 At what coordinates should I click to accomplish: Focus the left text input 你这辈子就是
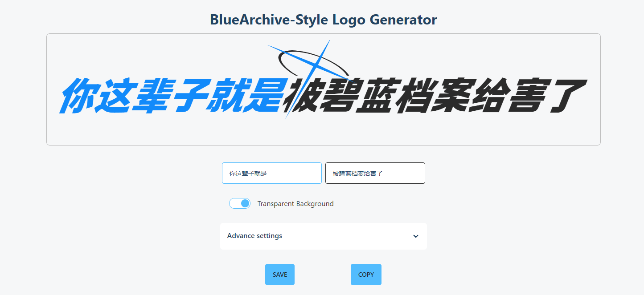272,173
